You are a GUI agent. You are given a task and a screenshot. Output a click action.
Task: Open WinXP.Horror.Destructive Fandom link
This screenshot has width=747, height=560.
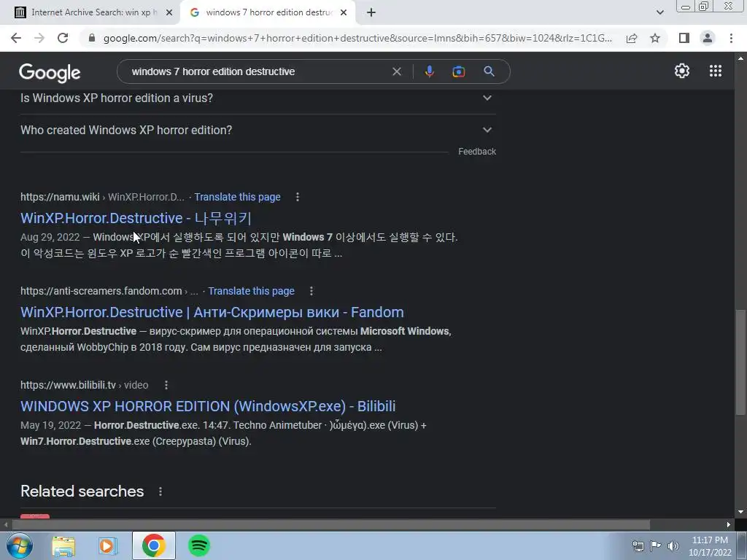tap(212, 312)
